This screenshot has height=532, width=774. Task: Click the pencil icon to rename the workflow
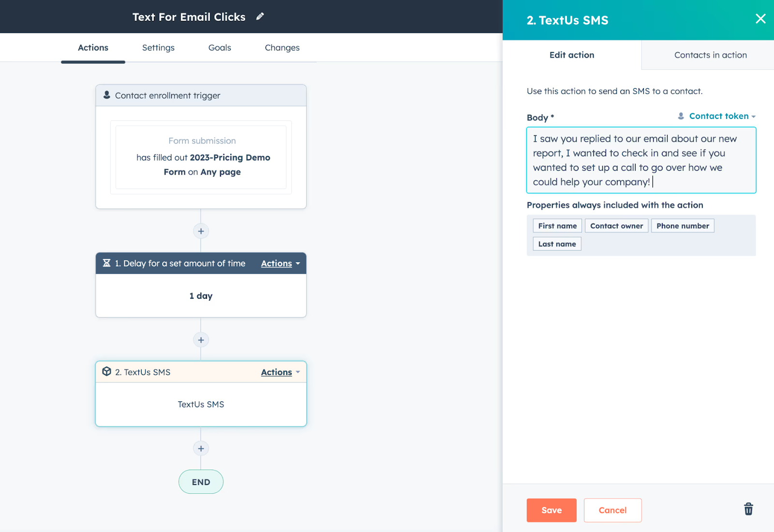(x=260, y=16)
